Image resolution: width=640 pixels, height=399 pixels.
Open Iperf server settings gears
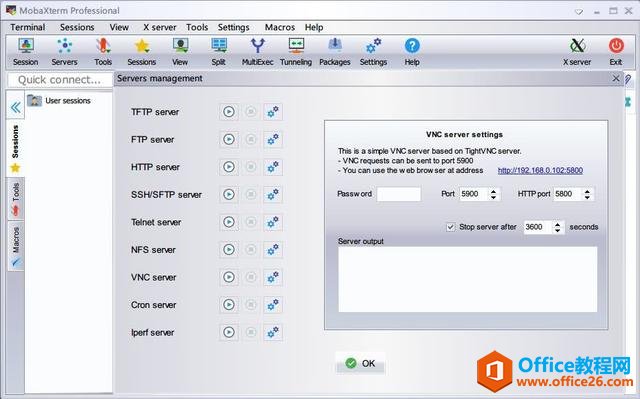(273, 332)
